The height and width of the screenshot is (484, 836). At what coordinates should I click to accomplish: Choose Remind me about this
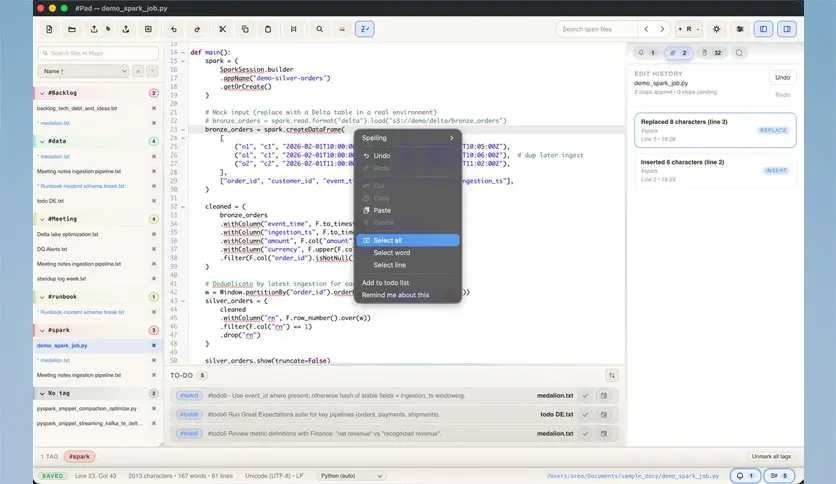408,295
